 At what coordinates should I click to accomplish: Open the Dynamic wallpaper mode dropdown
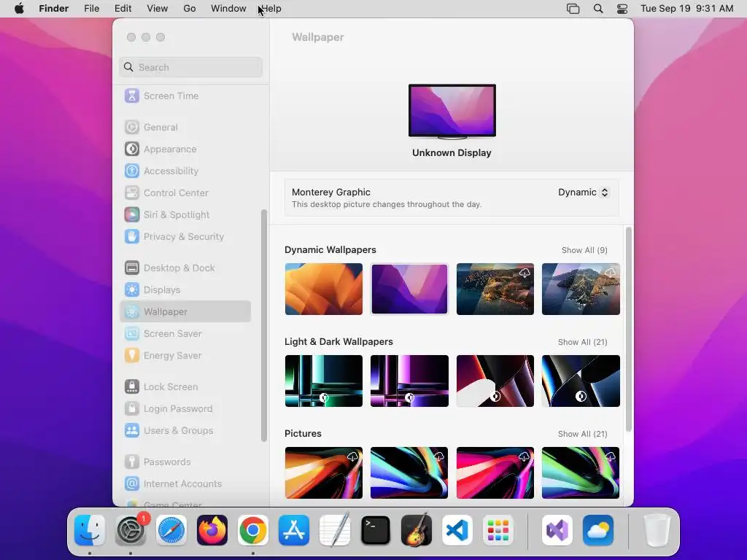[584, 192]
